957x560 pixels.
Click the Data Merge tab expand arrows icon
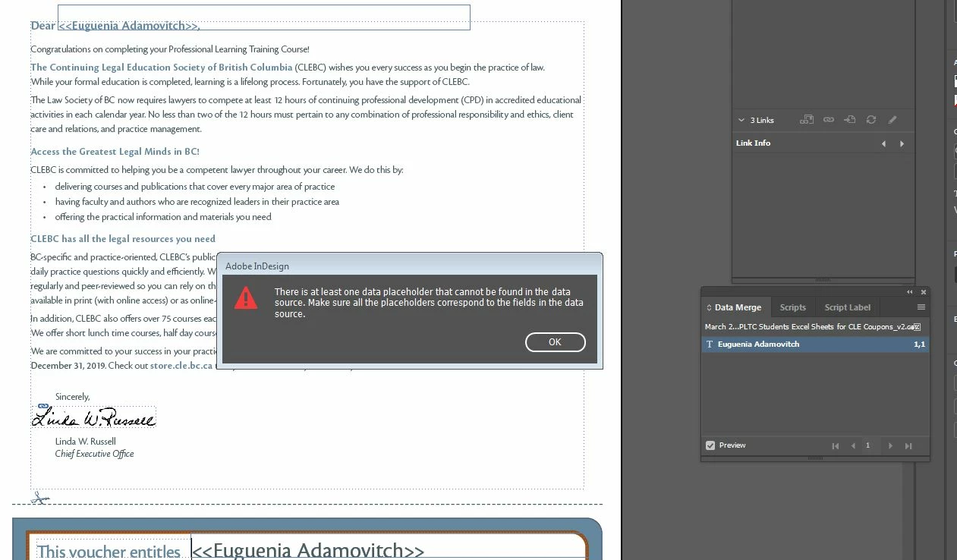pyautogui.click(x=709, y=307)
